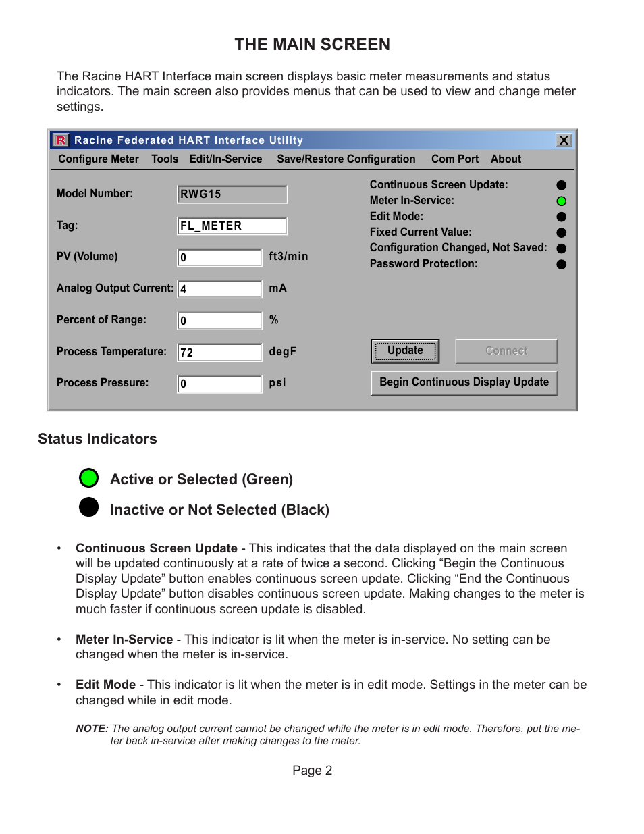The image size is (644, 834).
Task: Click the PV (Volume) value field
Action: (219, 257)
